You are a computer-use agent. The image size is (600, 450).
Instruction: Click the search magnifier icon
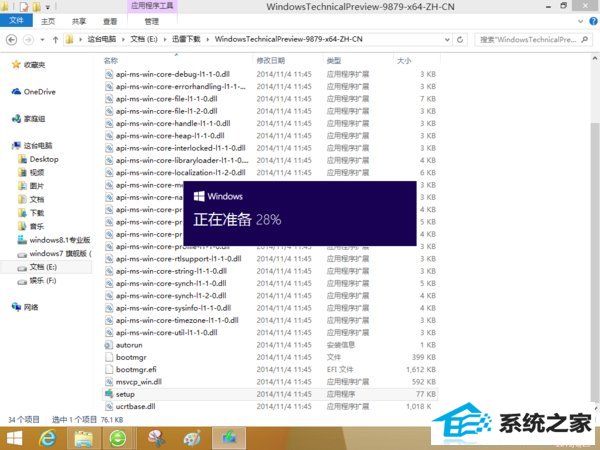[x=584, y=39]
